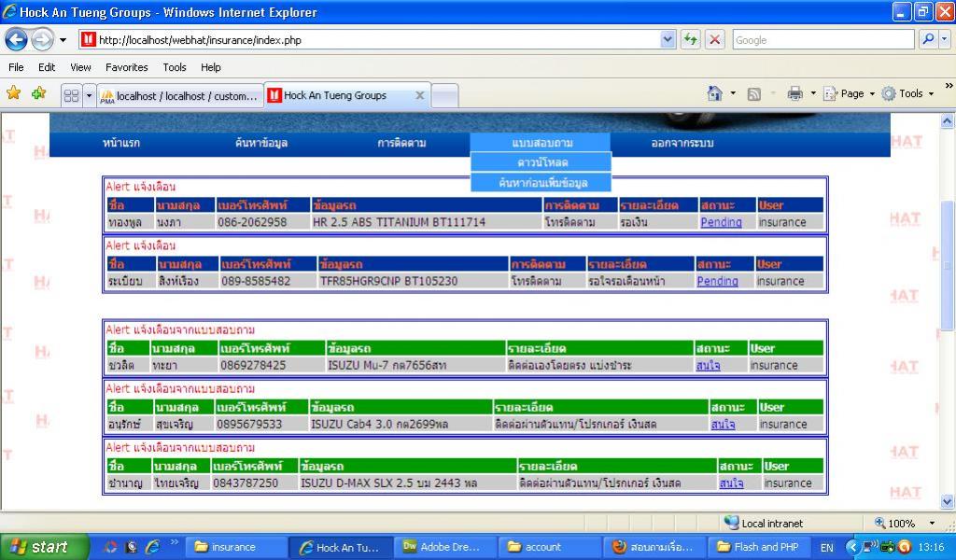This screenshot has height=560, width=956.
Task: Open the Tools menu in menu bar
Action: pos(175,67)
